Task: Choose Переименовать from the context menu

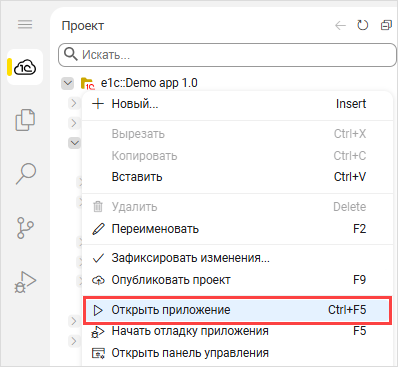Action: point(237,229)
